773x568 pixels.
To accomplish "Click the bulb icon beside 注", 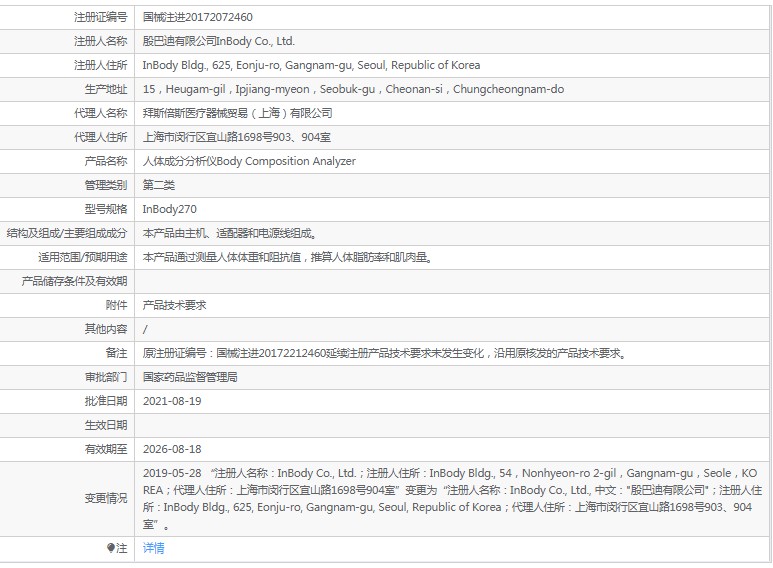I will point(110,548).
